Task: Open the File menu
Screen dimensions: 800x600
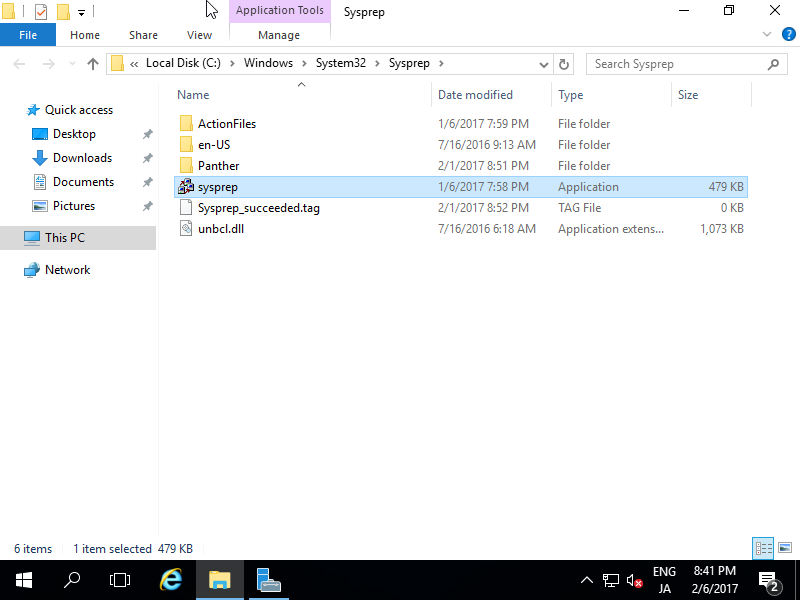Action: (28, 34)
